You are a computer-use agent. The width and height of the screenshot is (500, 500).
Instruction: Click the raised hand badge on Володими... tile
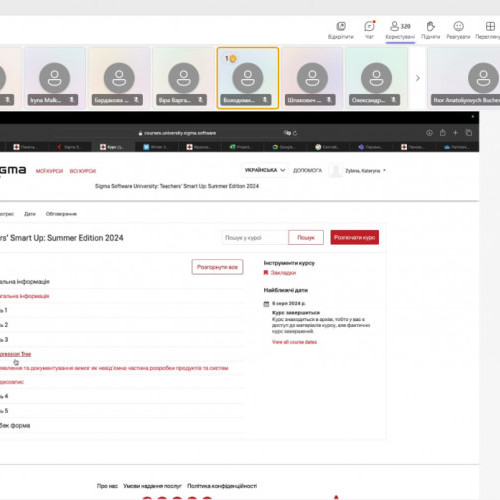[231, 59]
